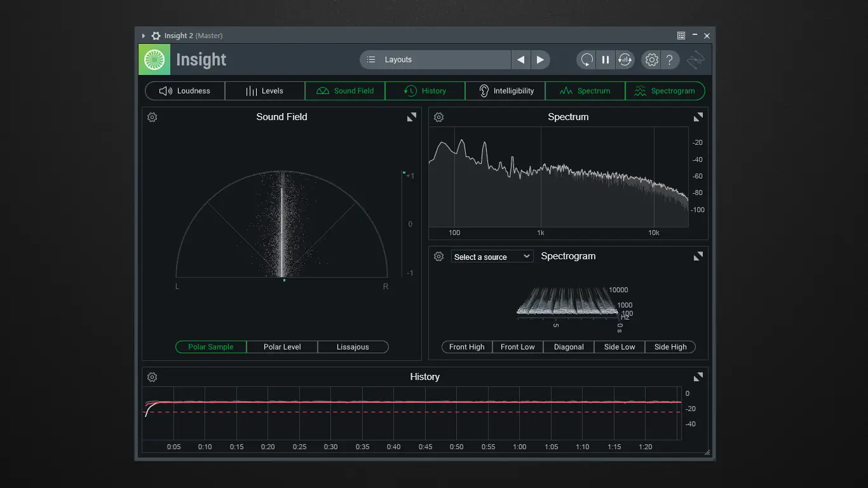
Task: Click the History panel title
Action: tap(425, 377)
